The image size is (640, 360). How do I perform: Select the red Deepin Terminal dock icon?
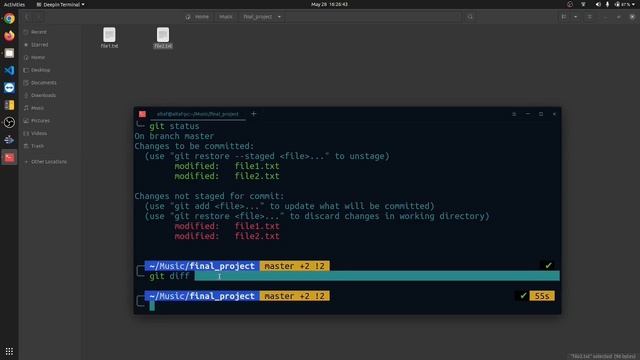pyautogui.click(x=9, y=157)
